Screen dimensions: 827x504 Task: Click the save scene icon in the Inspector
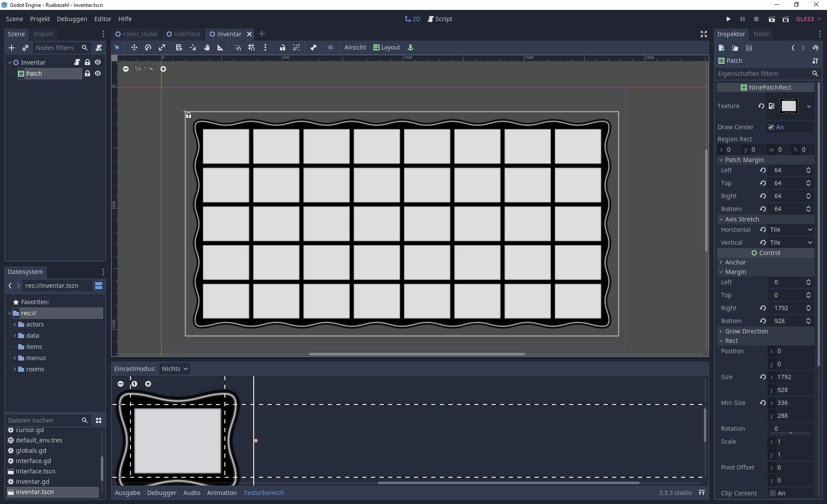click(749, 48)
